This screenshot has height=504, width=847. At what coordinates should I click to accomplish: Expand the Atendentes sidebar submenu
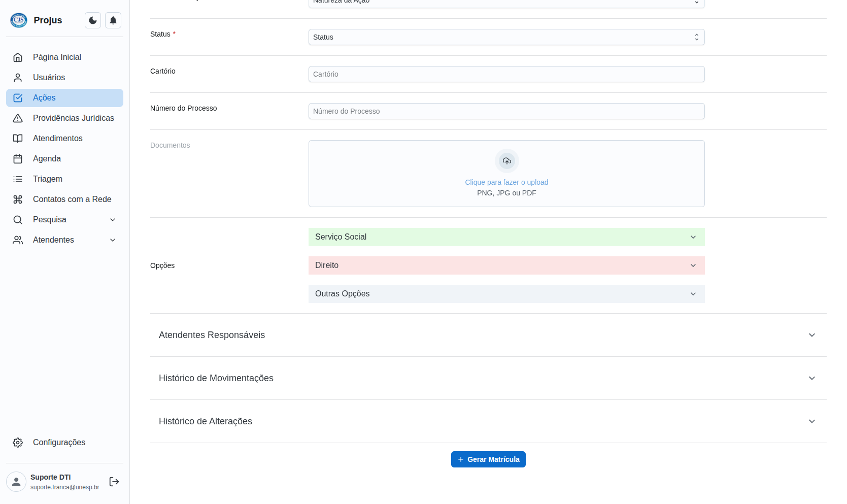tap(64, 240)
